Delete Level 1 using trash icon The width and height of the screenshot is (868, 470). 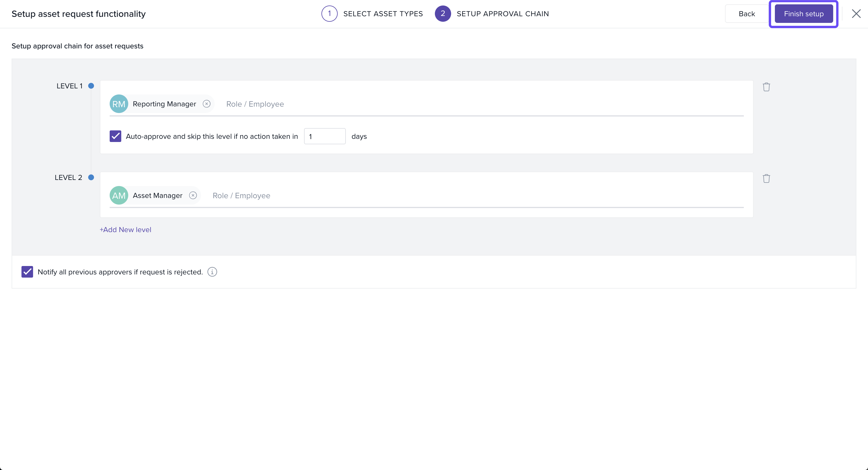[766, 87]
